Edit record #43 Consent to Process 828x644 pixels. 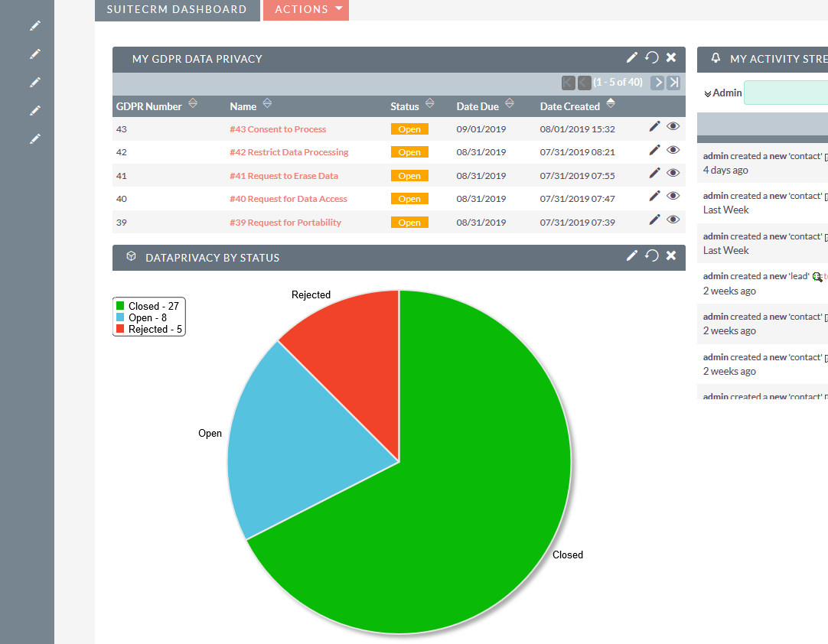[654, 126]
